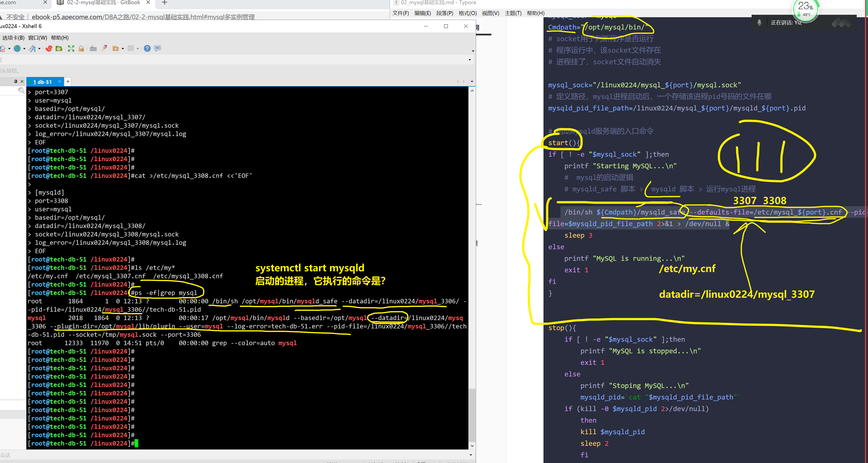Click the grid layout icon in Xshell toolbar
This screenshot has width=868, height=463.
point(131,48)
